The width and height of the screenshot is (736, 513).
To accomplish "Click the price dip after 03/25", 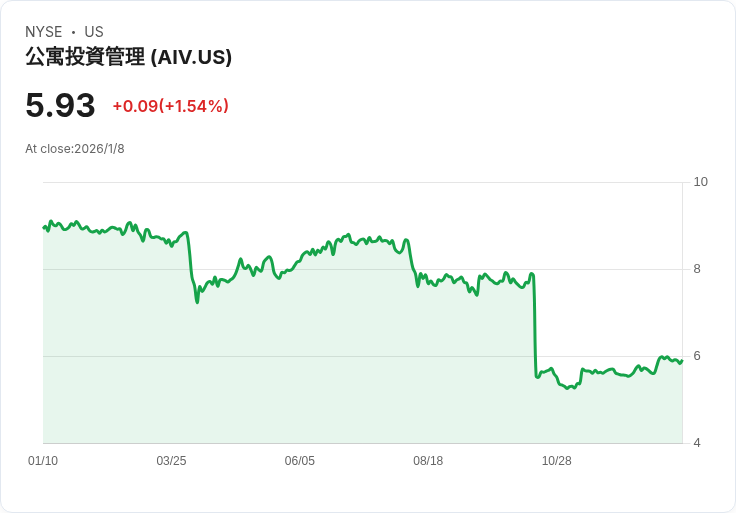I will pos(197,300).
